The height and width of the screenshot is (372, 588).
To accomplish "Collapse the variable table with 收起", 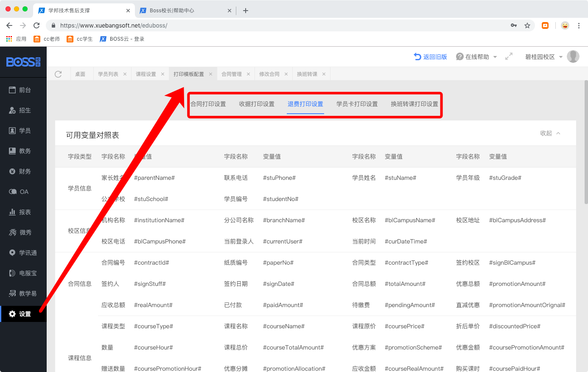I will coord(550,133).
